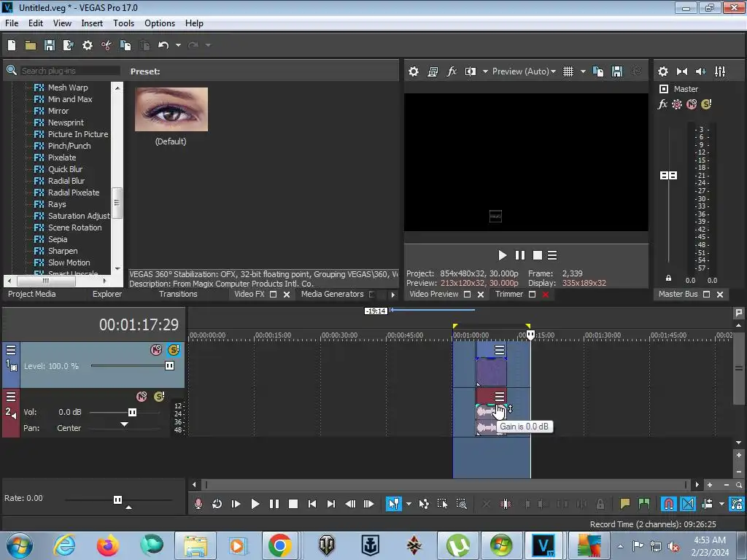
Task: Play from the Video Preview window
Action: (502, 256)
